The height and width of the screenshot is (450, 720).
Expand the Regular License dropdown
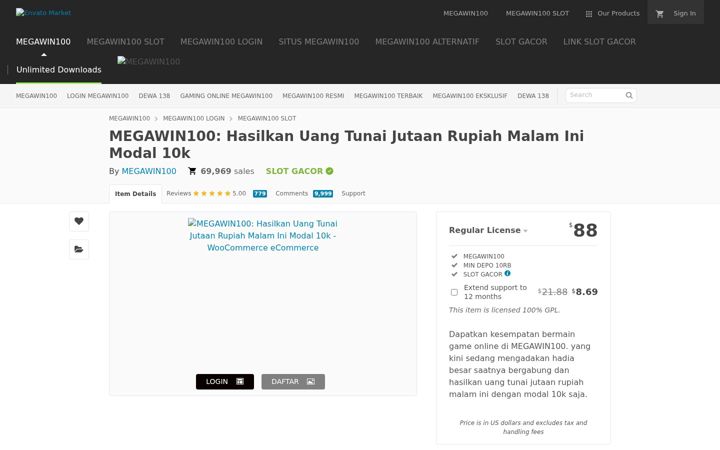click(x=488, y=230)
